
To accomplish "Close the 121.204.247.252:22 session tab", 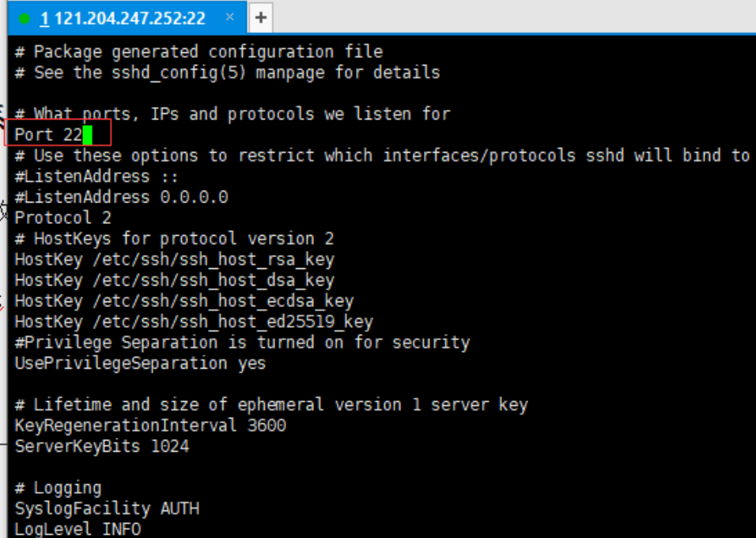I will pos(229,17).
